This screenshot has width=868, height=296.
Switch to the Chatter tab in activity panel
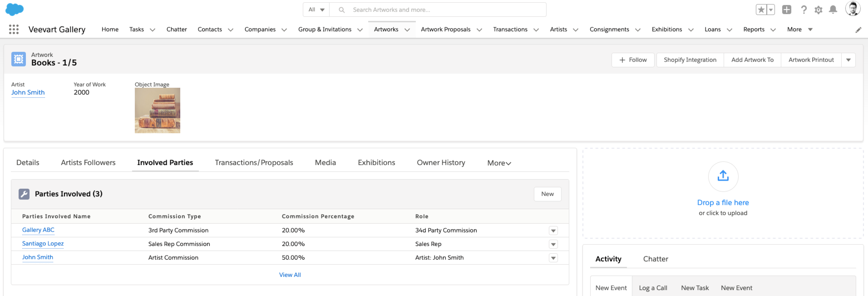(x=656, y=259)
